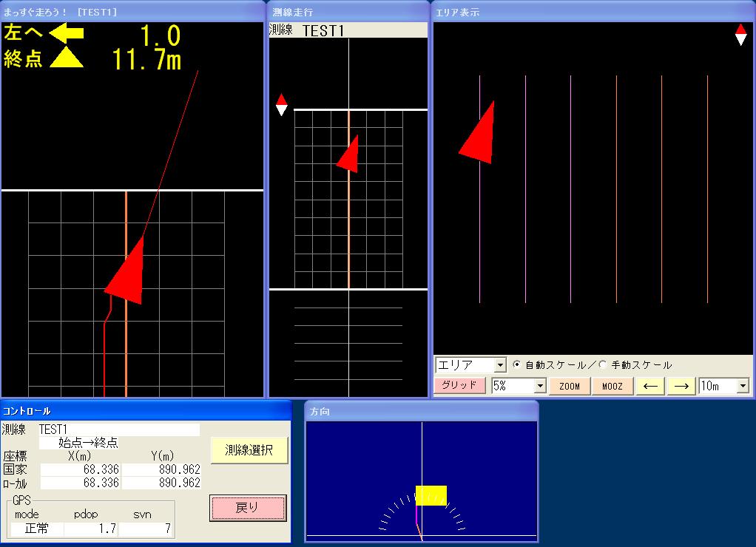
Task: Click the 戻り button
Action: [x=249, y=508]
